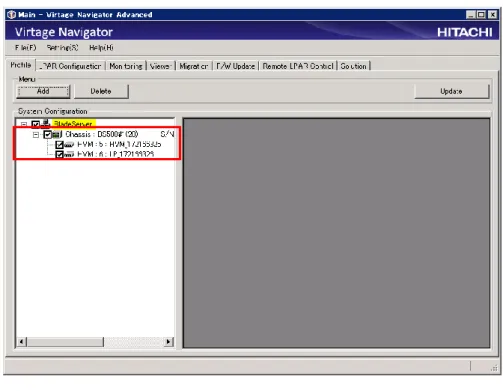Click the Delete button
Image resolution: width=503 pixels, height=391 pixels.
(101, 91)
